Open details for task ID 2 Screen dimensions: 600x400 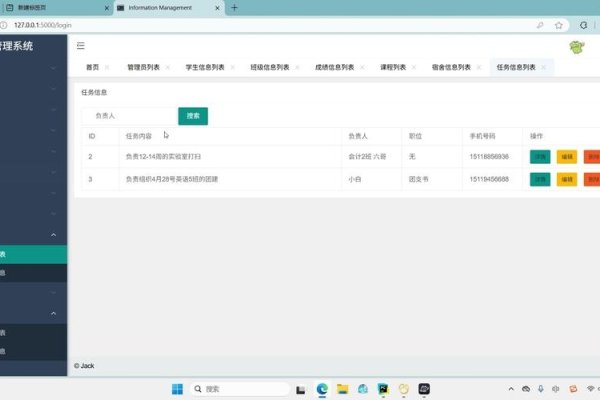pos(540,157)
